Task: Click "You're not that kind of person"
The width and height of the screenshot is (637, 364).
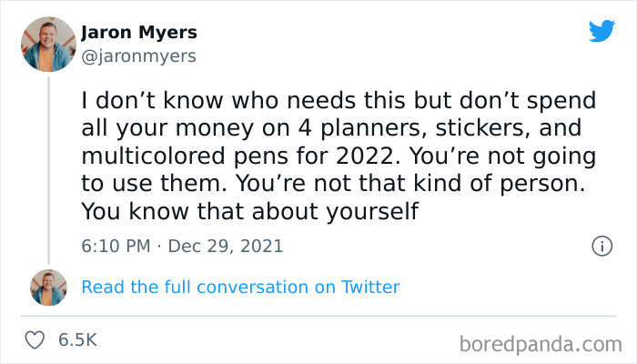Action: 408,183
